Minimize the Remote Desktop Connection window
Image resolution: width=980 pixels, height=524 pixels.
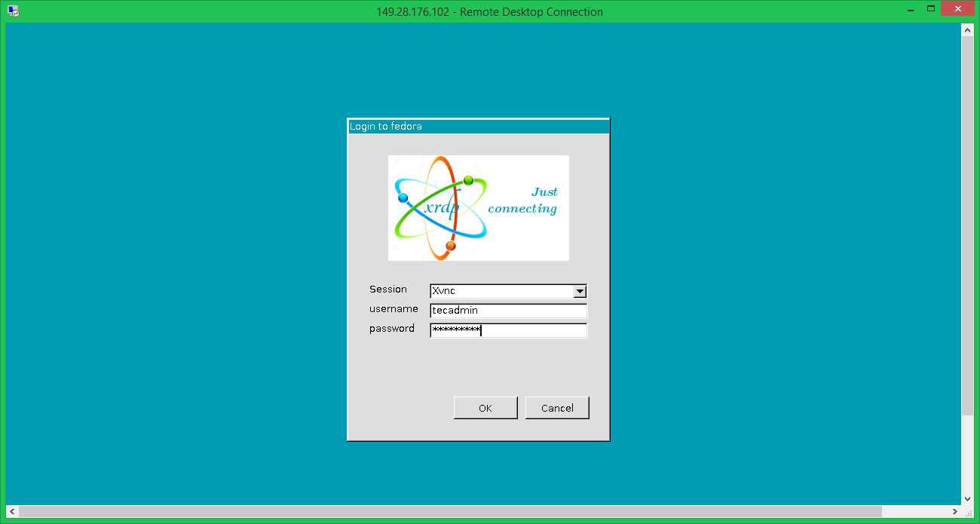(910, 8)
